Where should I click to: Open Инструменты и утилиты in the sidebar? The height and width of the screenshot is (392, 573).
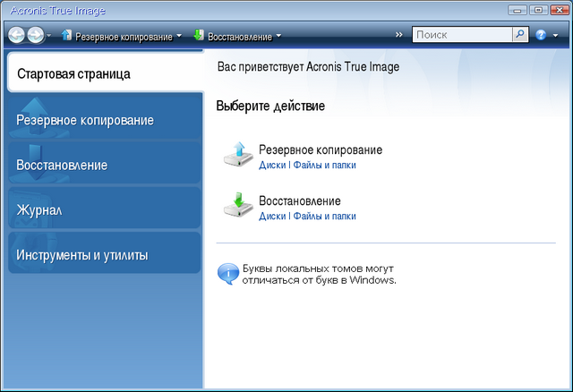[104, 256]
